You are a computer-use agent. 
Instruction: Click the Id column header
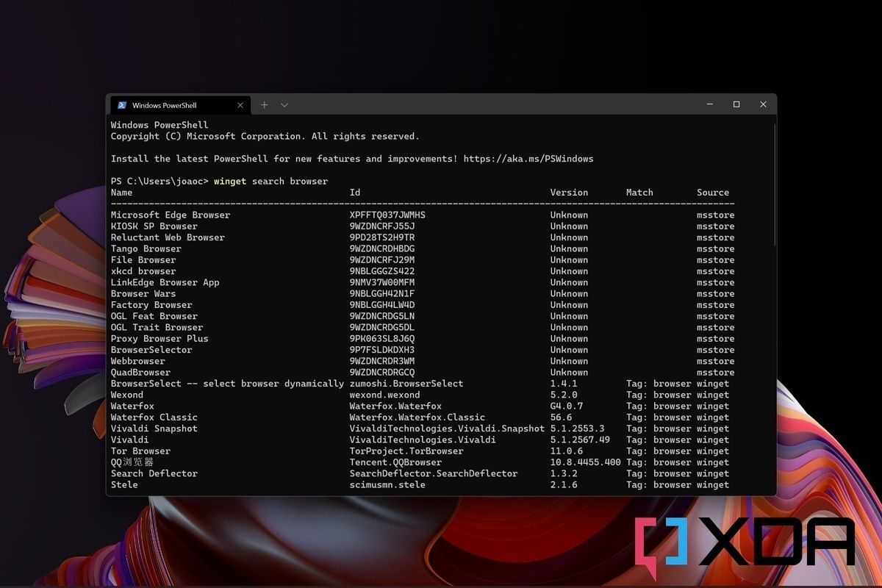(355, 193)
